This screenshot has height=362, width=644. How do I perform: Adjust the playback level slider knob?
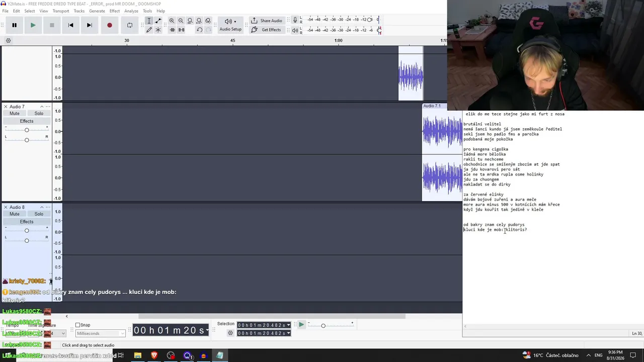point(379,30)
